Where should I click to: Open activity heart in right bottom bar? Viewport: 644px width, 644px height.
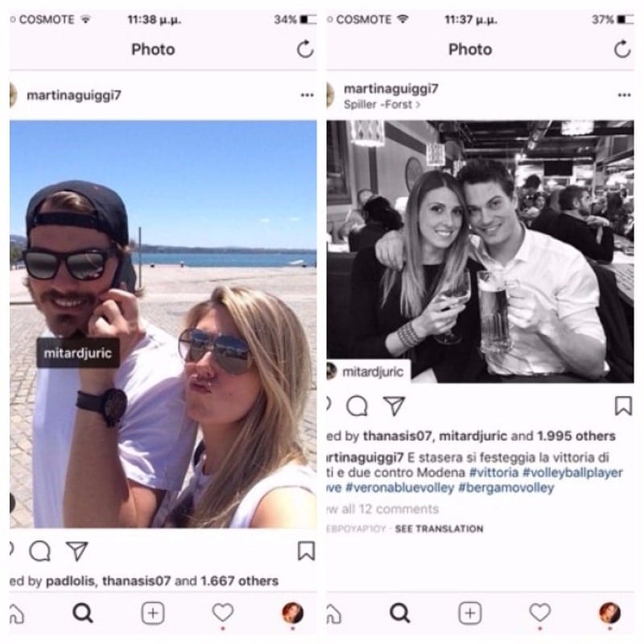(x=539, y=613)
